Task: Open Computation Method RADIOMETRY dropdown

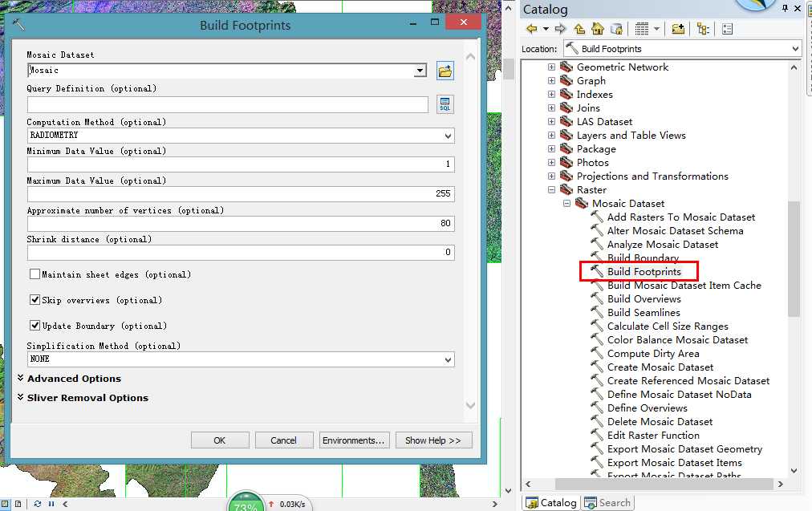Action: 448,136
